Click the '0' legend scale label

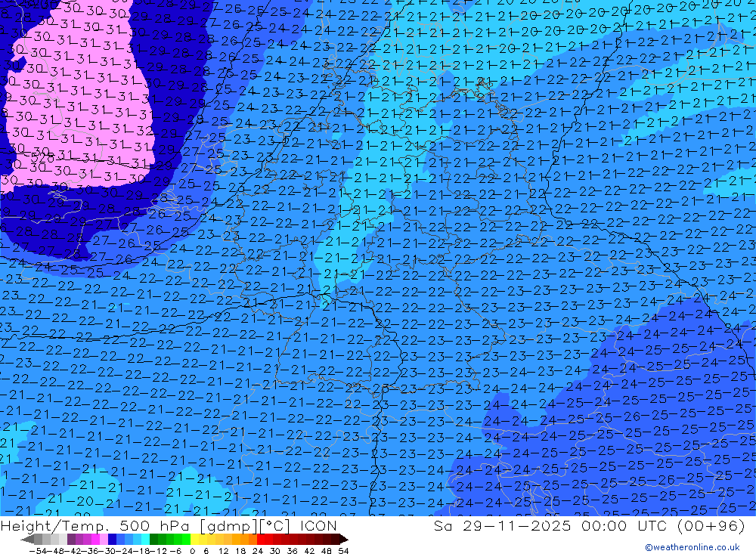click(192, 551)
